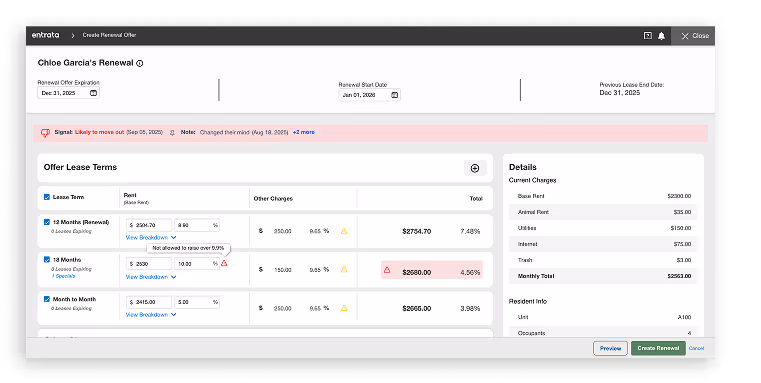Click the Changed their mind note text
The width and height of the screenshot is (761, 383).
[244, 132]
